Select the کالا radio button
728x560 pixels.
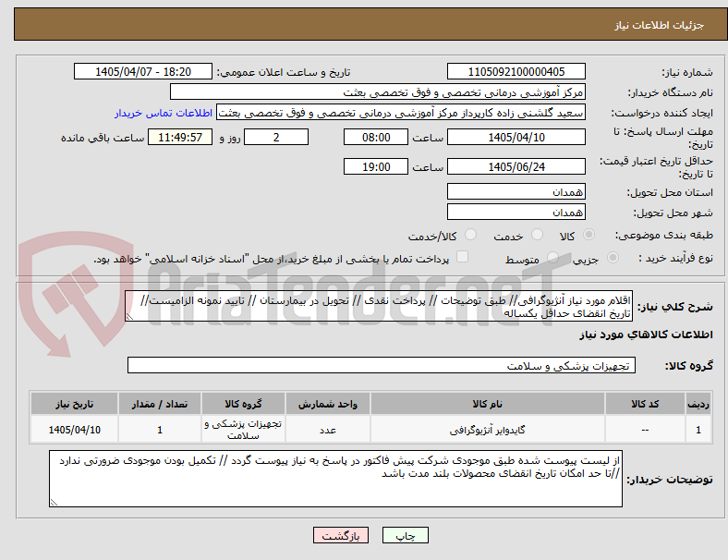coord(588,235)
